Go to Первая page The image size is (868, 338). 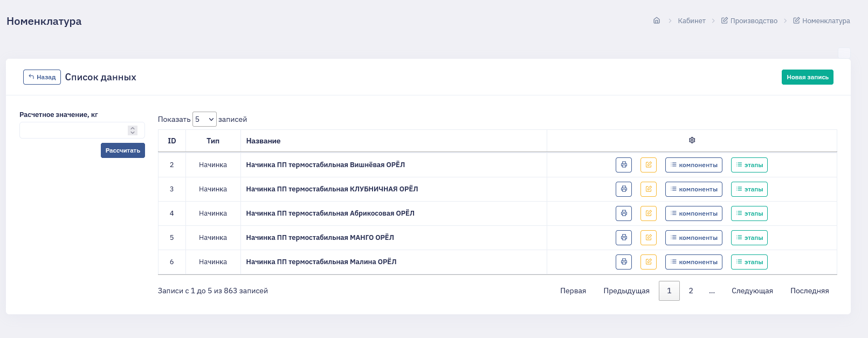pyautogui.click(x=573, y=291)
